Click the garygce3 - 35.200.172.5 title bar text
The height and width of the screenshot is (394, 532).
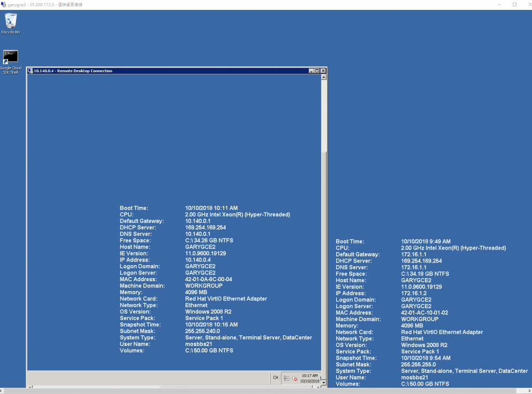coord(45,5)
